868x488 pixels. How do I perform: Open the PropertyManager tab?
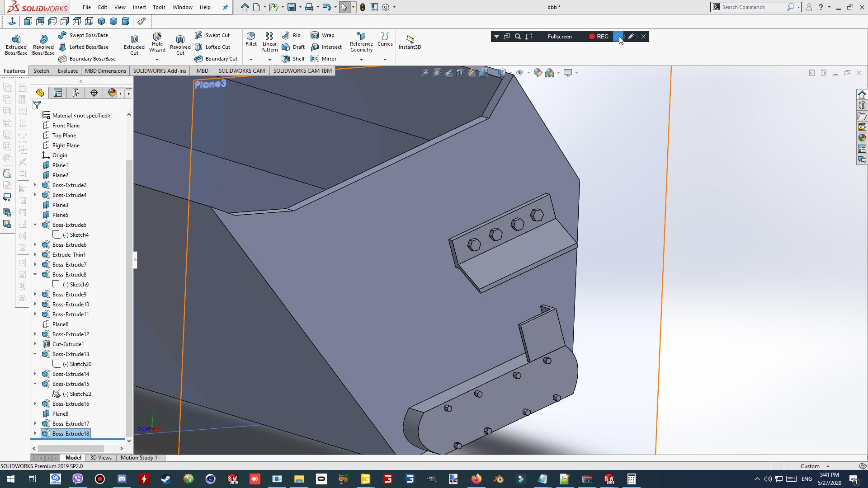click(58, 93)
